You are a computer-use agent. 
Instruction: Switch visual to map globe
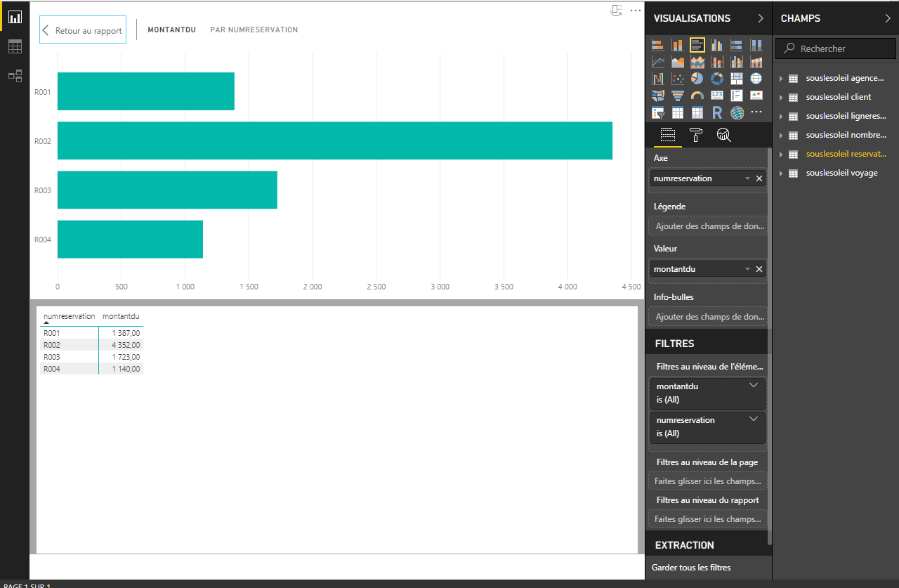(756, 79)
